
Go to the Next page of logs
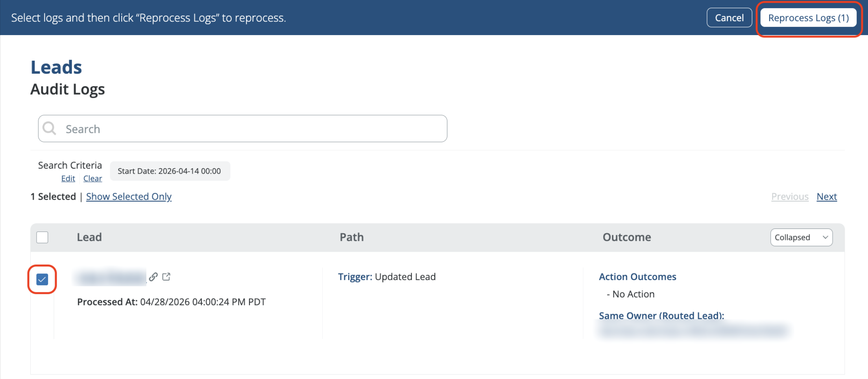[826, 197]
